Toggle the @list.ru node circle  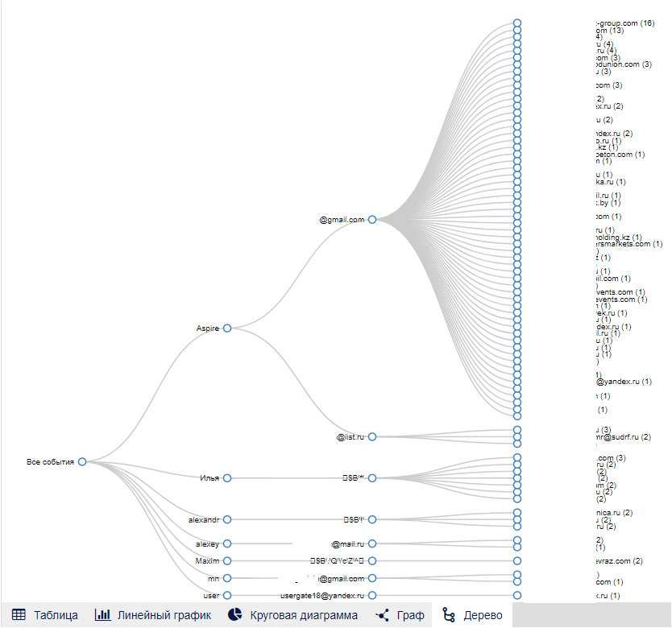coord(372,436)
